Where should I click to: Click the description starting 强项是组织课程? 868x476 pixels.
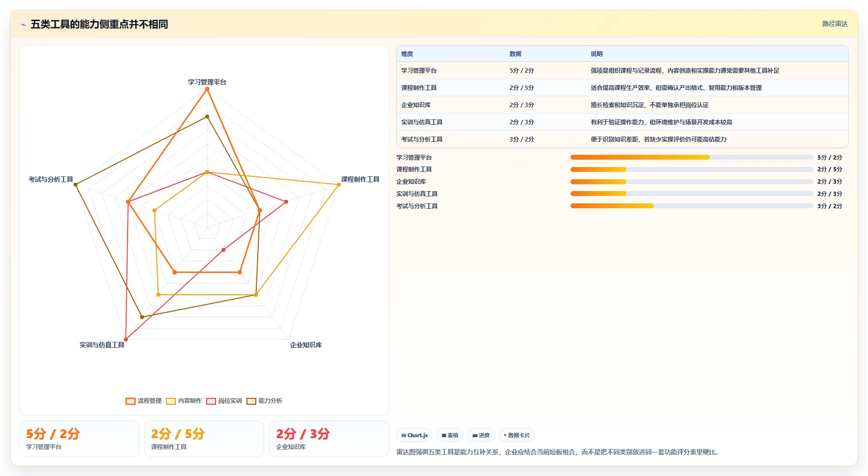click(x=685, y=71)
